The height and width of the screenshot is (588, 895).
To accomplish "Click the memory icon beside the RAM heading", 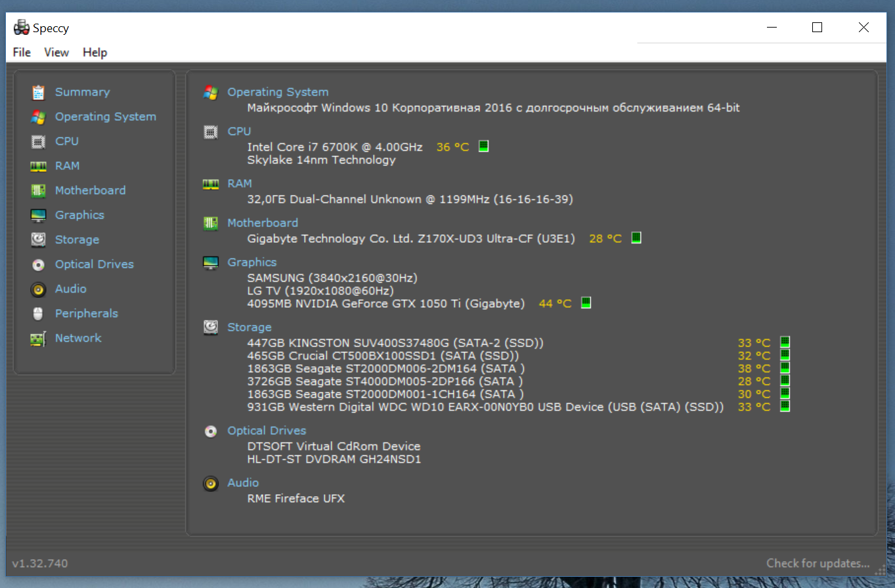I will click(211, 184).
